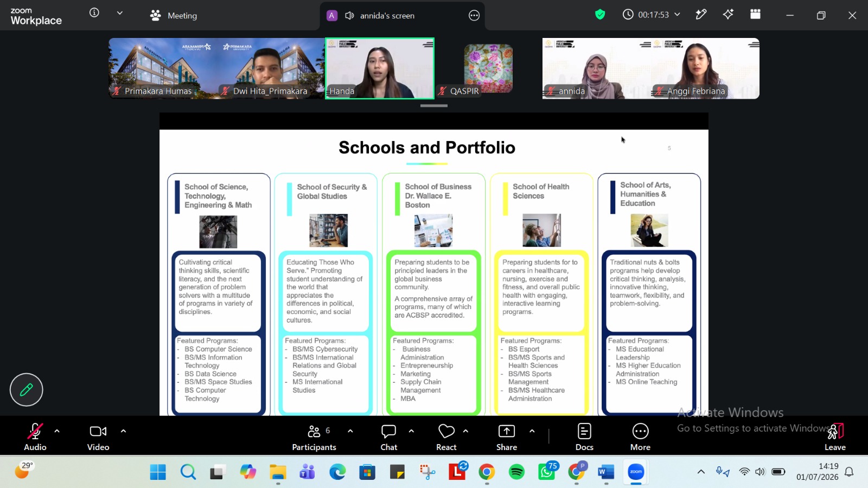Leave the meeting
This screenshot has height=488, width=868.
tap(835, 437)
